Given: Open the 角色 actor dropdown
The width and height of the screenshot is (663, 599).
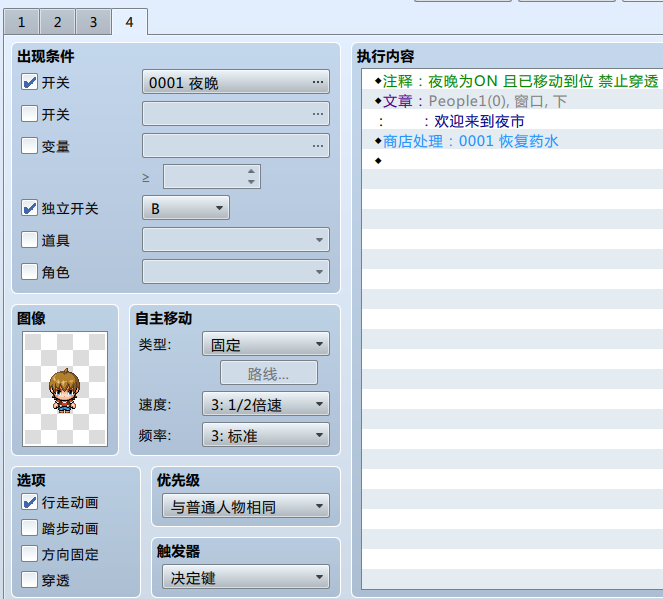Looking at the screenshot, I should 236,271.
